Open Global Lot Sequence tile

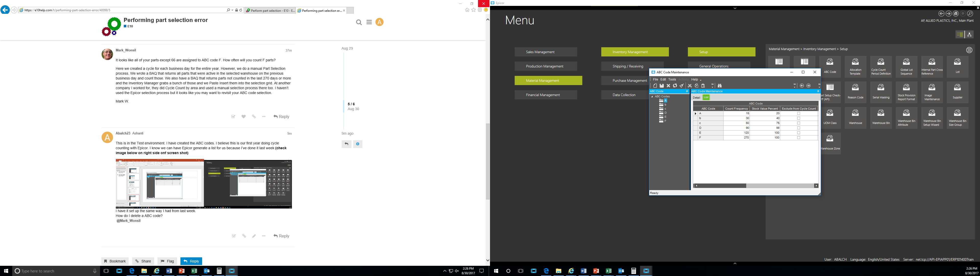pyautogui.click(x=906, y=67)
